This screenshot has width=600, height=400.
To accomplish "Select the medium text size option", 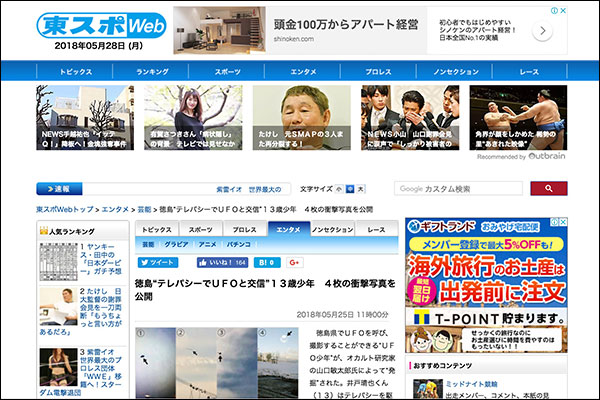I will (350, 188).
